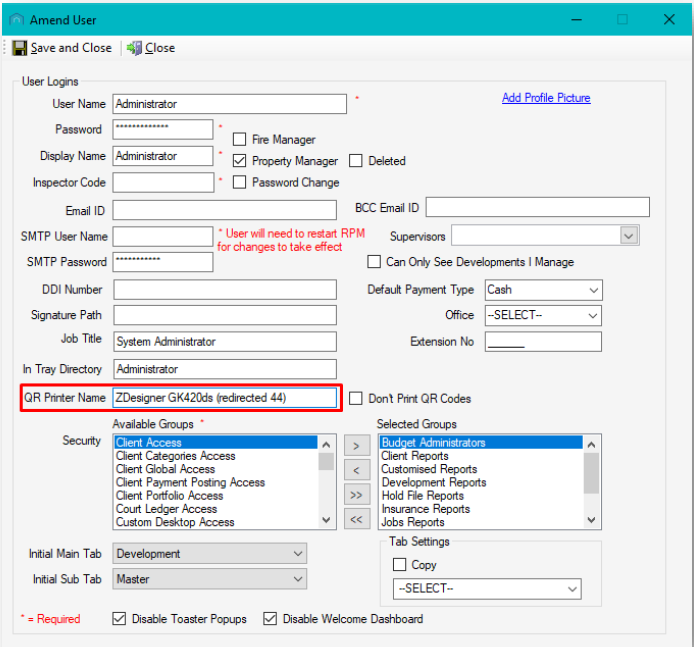Click the Display Name input field
Image resolution: width=694 pixels, height=647 pixels.
[163, 156]
